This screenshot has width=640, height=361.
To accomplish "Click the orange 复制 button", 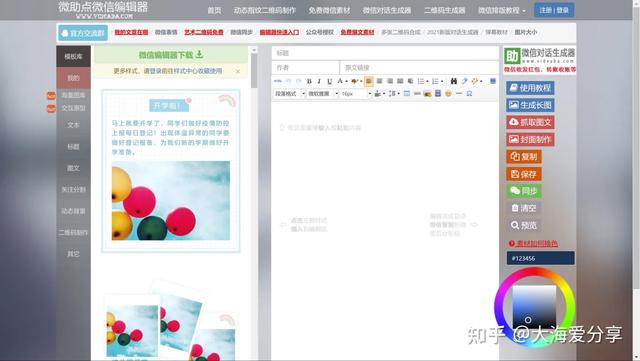I will click(x=524, y=156).
